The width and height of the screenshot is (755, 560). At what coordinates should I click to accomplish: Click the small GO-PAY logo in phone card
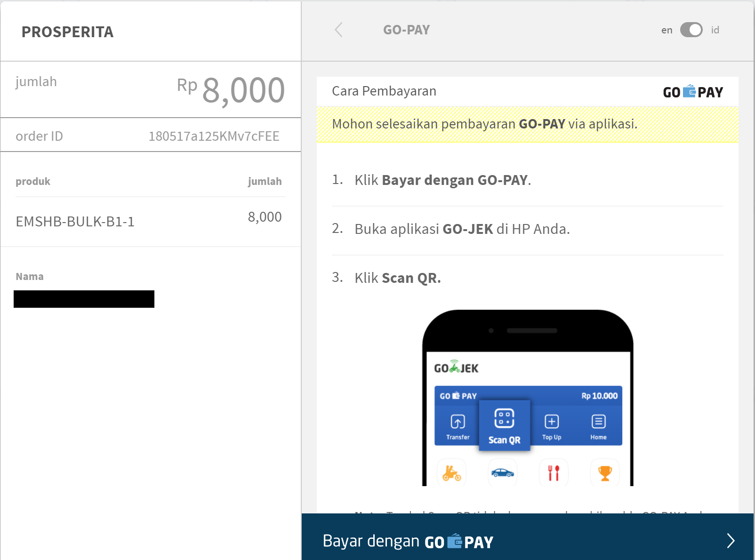pos(458,396)
